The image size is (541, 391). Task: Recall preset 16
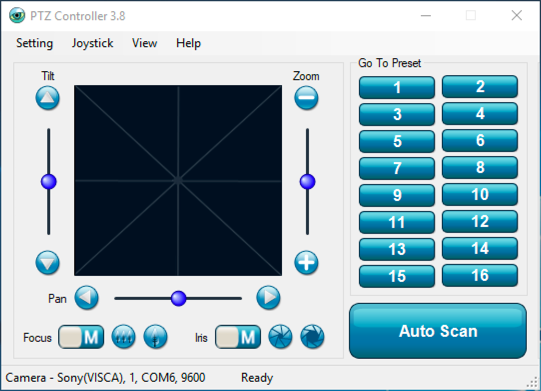480,275
